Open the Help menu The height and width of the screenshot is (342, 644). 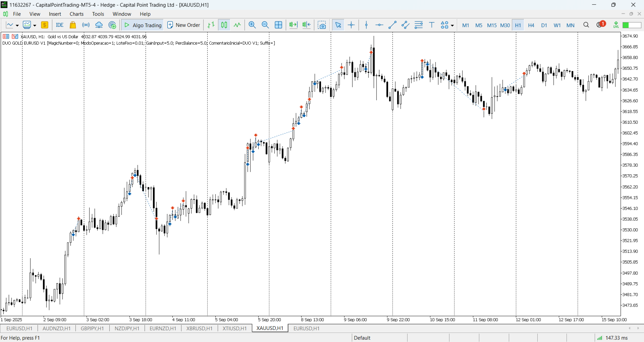(145, 14)
